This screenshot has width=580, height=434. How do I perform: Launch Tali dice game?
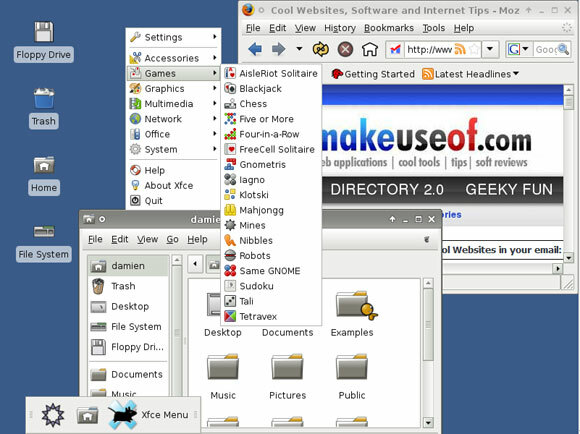coord(271,301)
